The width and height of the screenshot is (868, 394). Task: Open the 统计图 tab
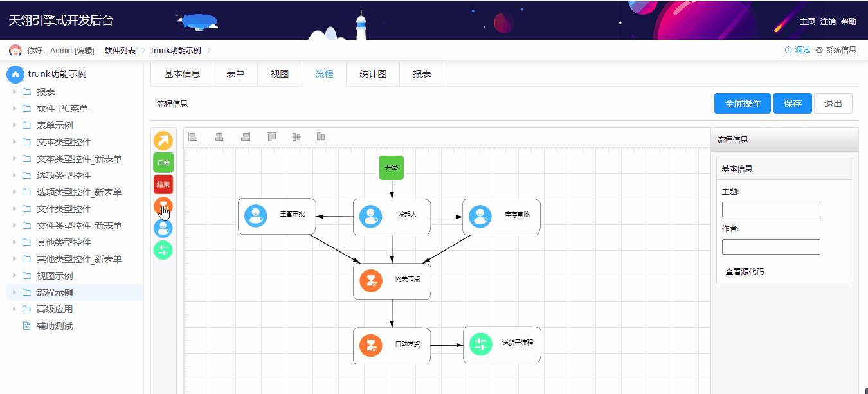(x=372, y=74)
